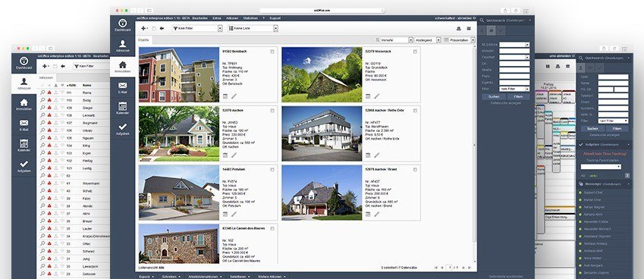Tick the checkbox on 14482 Potsdam card
The image size is (644, 279).
click(272, 170)
